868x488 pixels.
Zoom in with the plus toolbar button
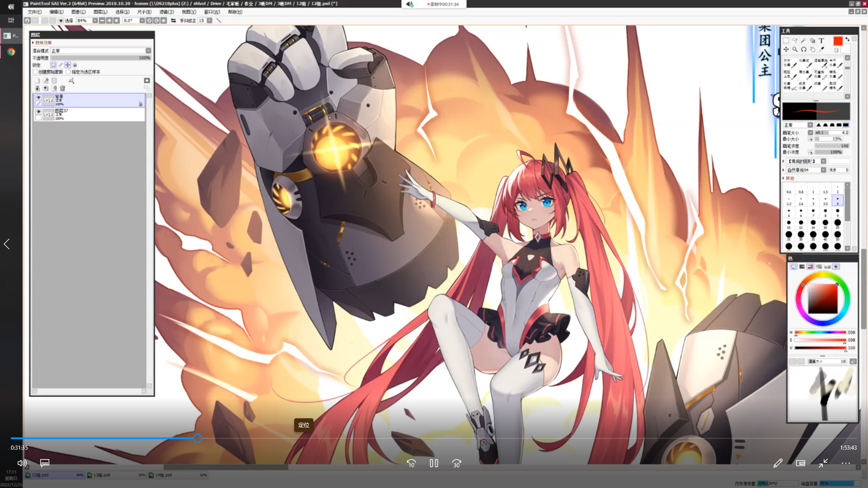(x=109, y=20)
